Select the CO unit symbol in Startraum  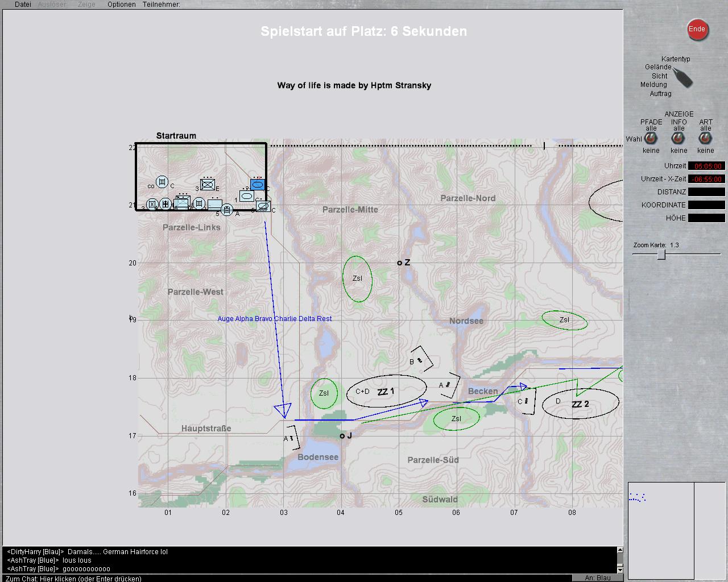162,182
